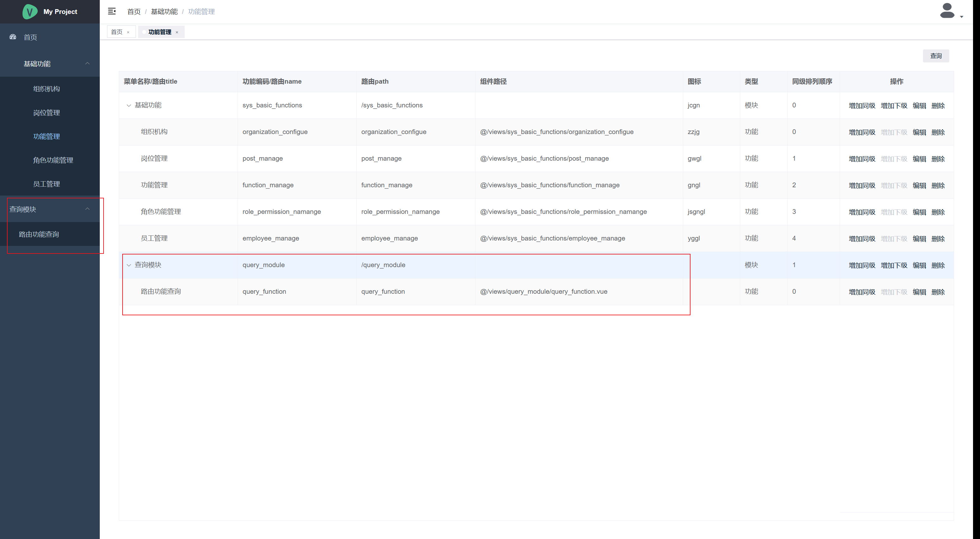Click 增加同级 for 路由功能查询 row
The height and width of the screenshot is (539, 980).
tap(862, 292)
